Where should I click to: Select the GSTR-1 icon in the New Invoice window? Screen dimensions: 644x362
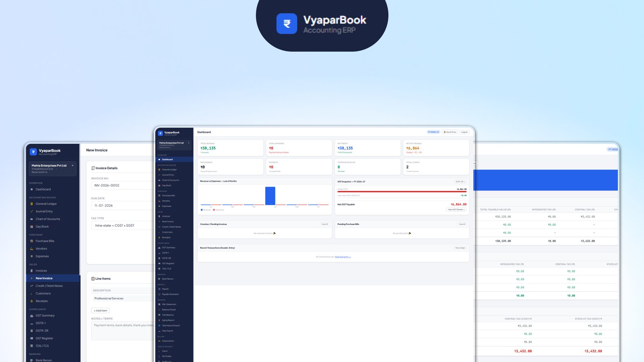[x=32, y=323]
